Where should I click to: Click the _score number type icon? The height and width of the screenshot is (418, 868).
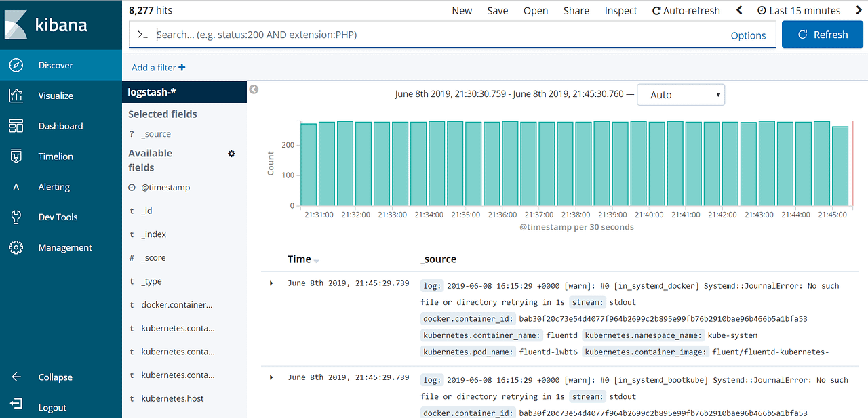coord(132,258)
